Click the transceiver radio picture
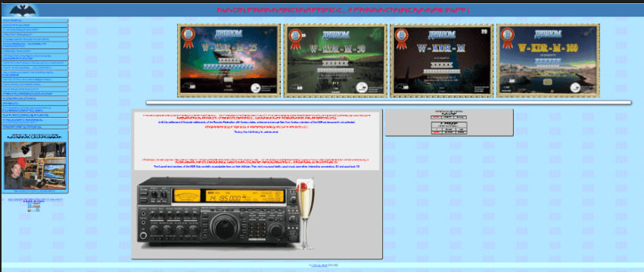644x272 pixels. click(x=217, y=212)
